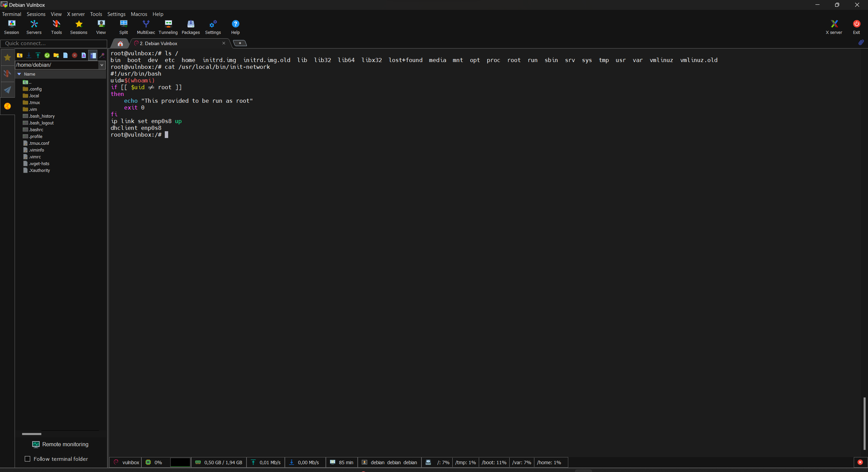Toggle the panel layout view icon
Viewport: 868px width, 472px height.
click(x=93, y=55)
